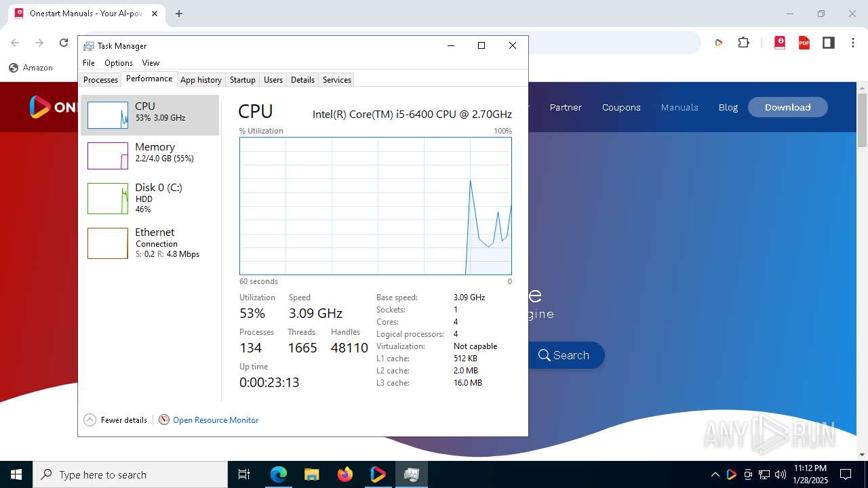Switch to the Services tab
This screenshot has width=868, height=488.
(337, 80)
